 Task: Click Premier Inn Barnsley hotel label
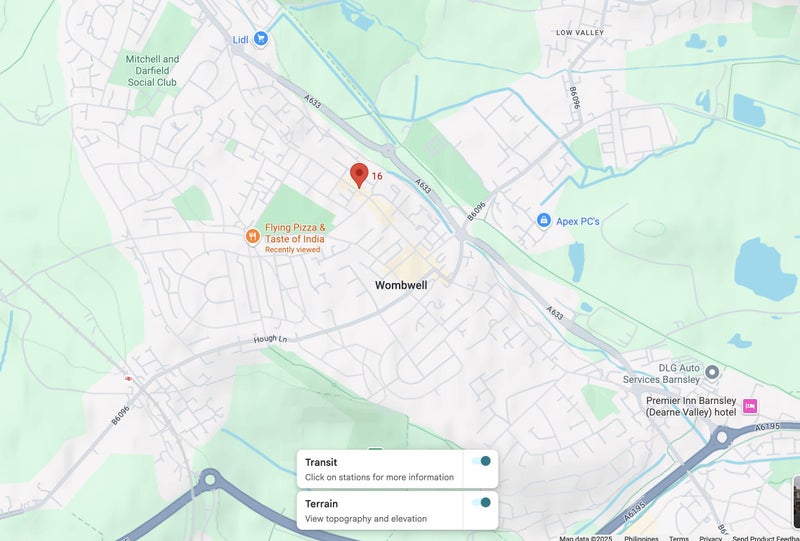point(691,406)
